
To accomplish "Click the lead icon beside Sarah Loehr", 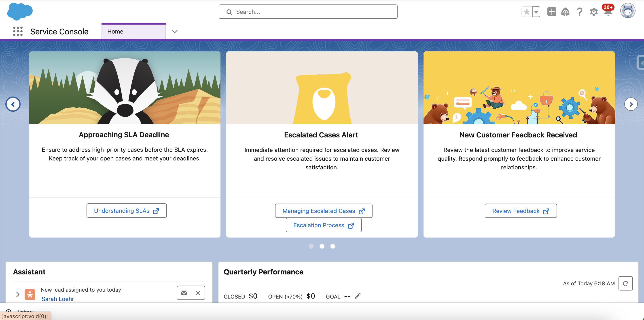I will [x=30, y=294].
